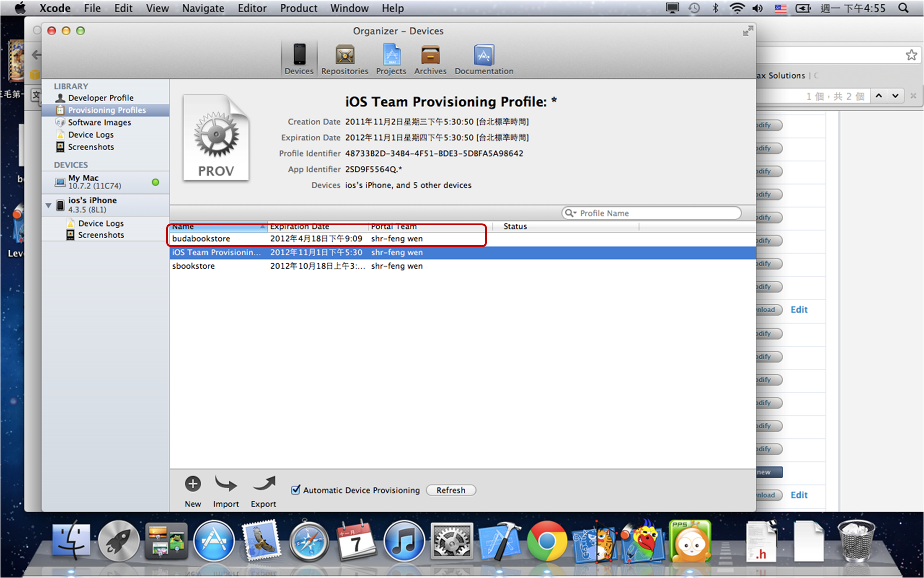
Task: Click the Refresh button
Action: (x=451, y=490)
